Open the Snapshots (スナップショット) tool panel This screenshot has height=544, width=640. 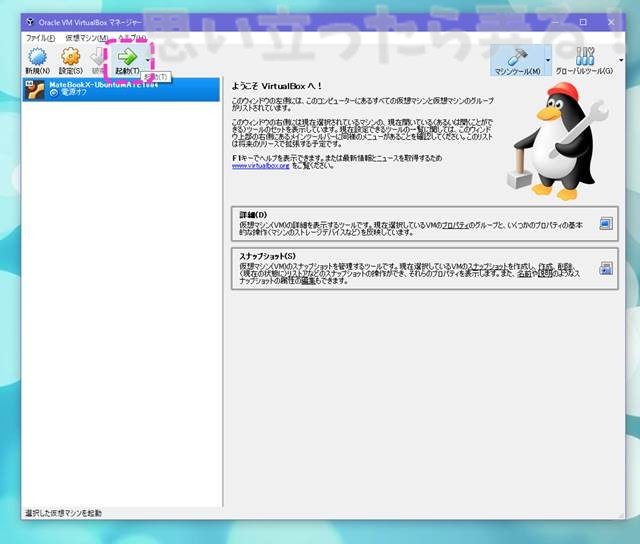(x=424, y=269)
